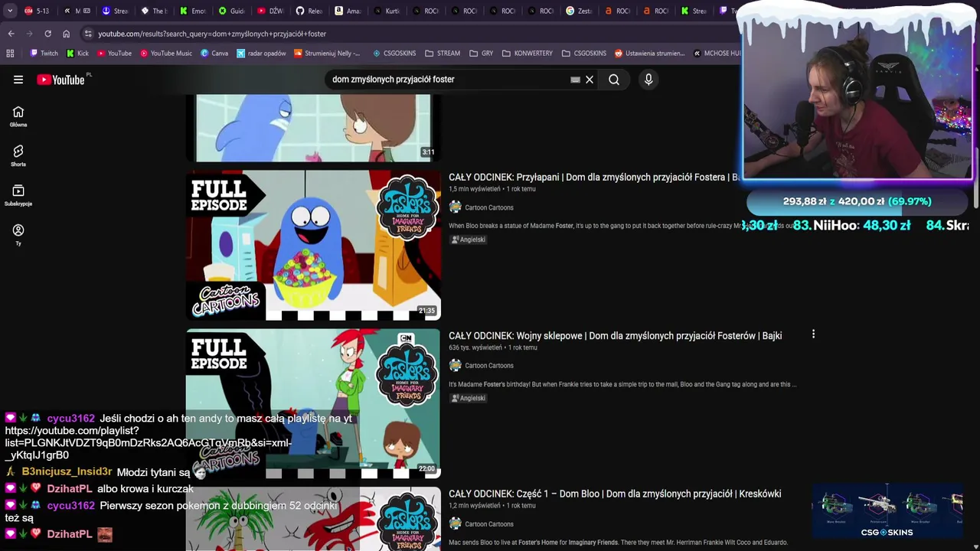The image size is (980, 551).
Task: Open the YouTube bookmark
Action: click(x=113, y=54)
